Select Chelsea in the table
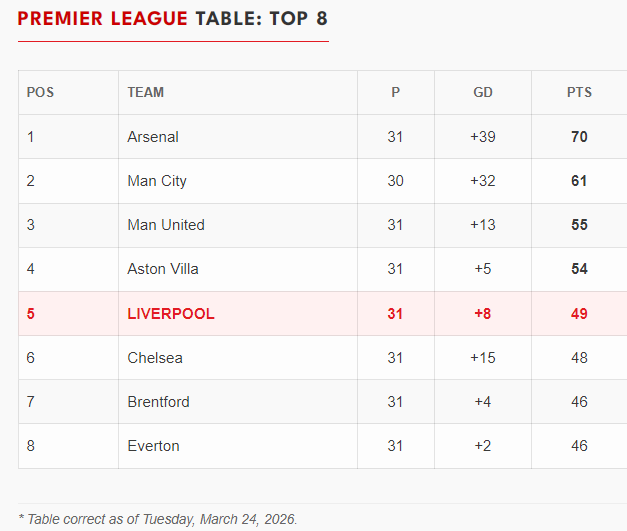The width and height of the screenshot is (627, 531). click(155, 358)
